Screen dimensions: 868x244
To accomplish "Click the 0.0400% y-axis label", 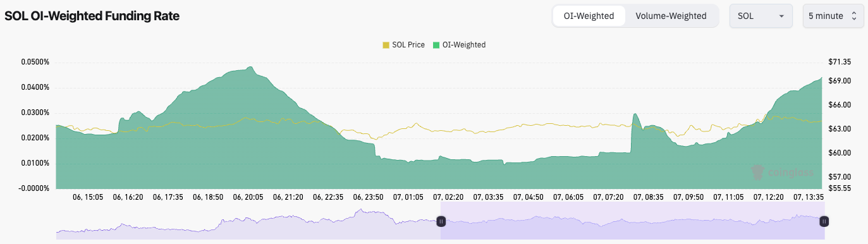I will point(35,87).
